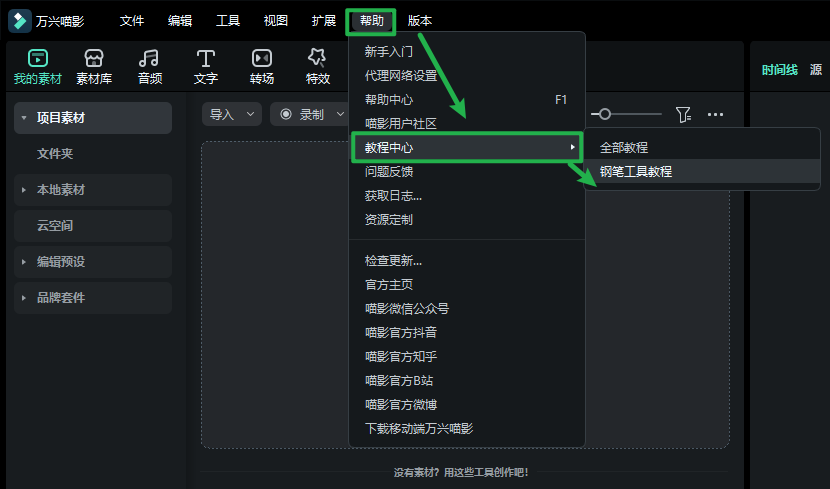Image resolution: width=830 pixels, height=489 pixels.
Task: Select 喵影官方B站 entry
Action: [467, 381]
